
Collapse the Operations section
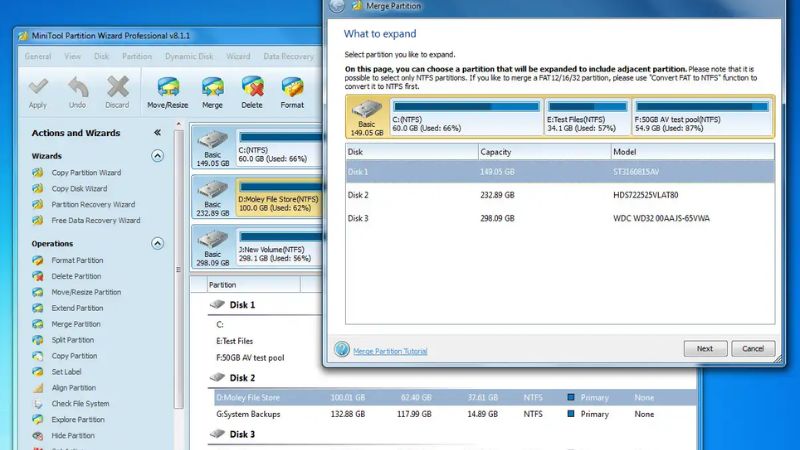coord(157,243)
